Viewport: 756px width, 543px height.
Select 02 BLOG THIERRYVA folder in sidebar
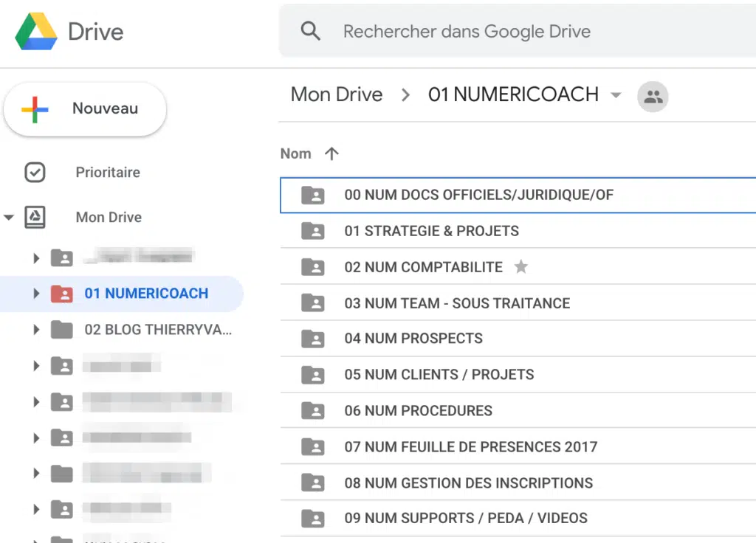click(158, 330)
